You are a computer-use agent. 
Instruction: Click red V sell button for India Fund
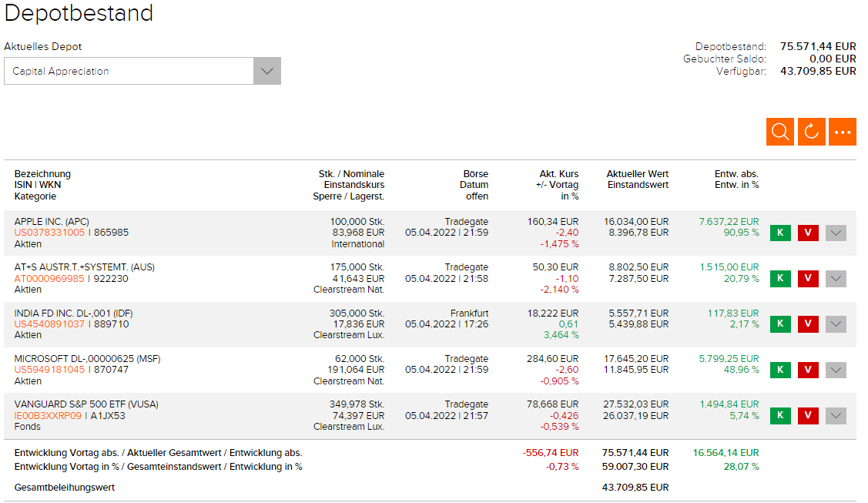point(808,324)
